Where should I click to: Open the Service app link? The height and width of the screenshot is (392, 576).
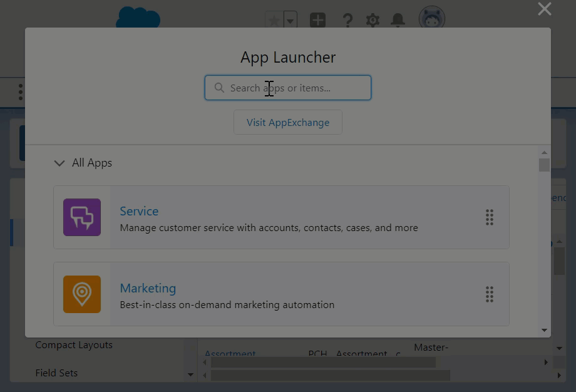coord(139,211)
